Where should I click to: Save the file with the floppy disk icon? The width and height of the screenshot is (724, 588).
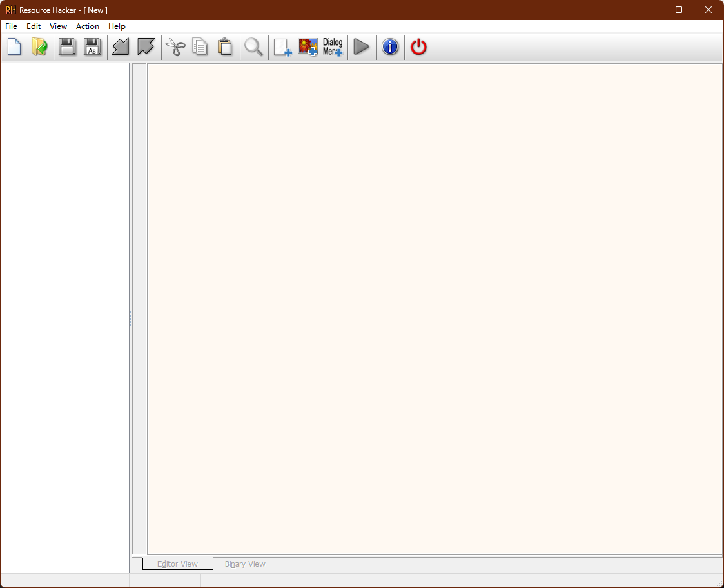tap(68, 47)
